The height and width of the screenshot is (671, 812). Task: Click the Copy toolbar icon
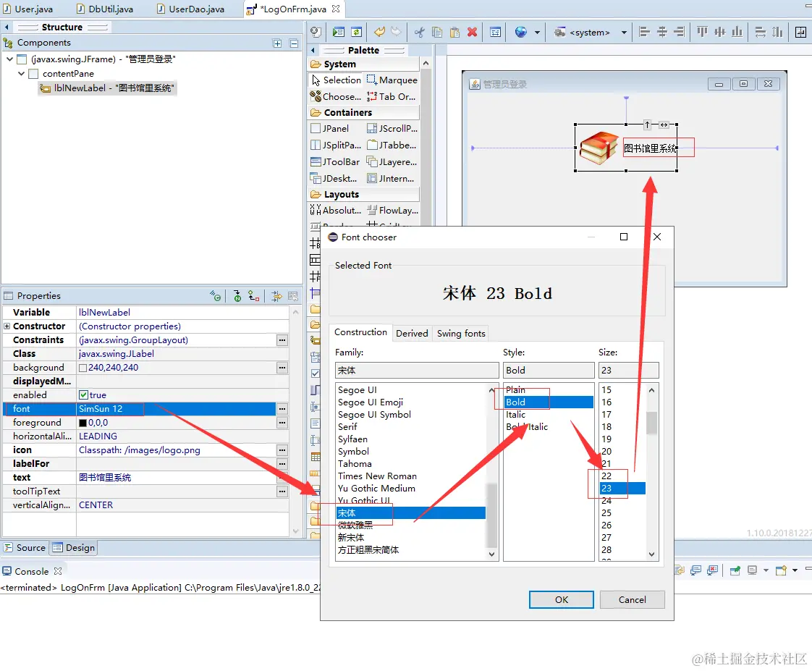click(437, 32)
